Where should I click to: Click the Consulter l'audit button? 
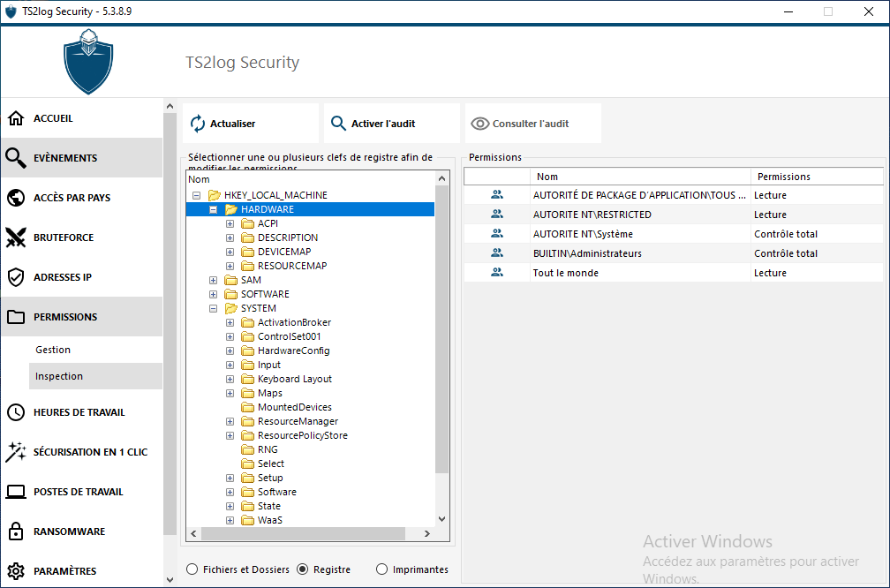533,124
